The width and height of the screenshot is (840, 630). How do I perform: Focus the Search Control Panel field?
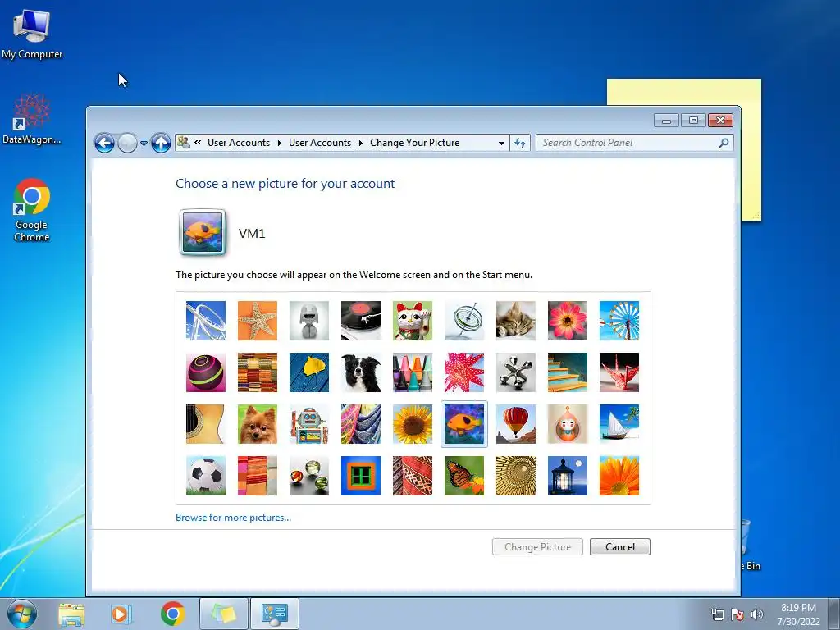click(x=635, y=143)
